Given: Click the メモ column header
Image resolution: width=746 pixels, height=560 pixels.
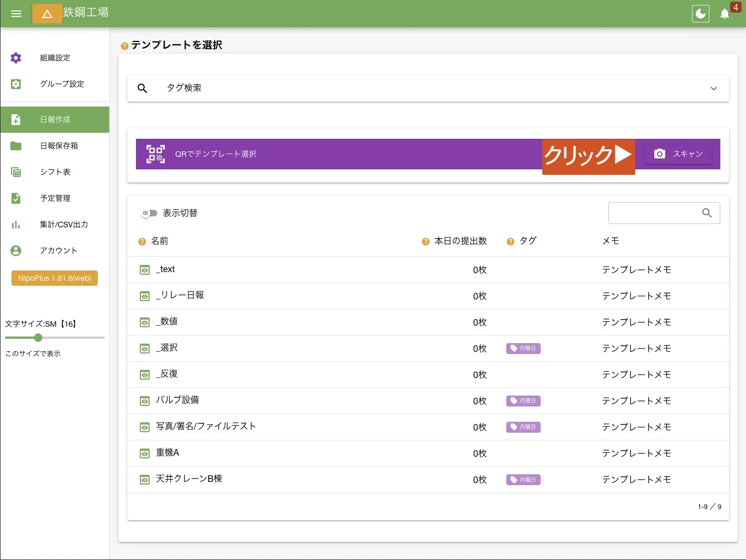Looking at the screenshot, I should (611, 241).
